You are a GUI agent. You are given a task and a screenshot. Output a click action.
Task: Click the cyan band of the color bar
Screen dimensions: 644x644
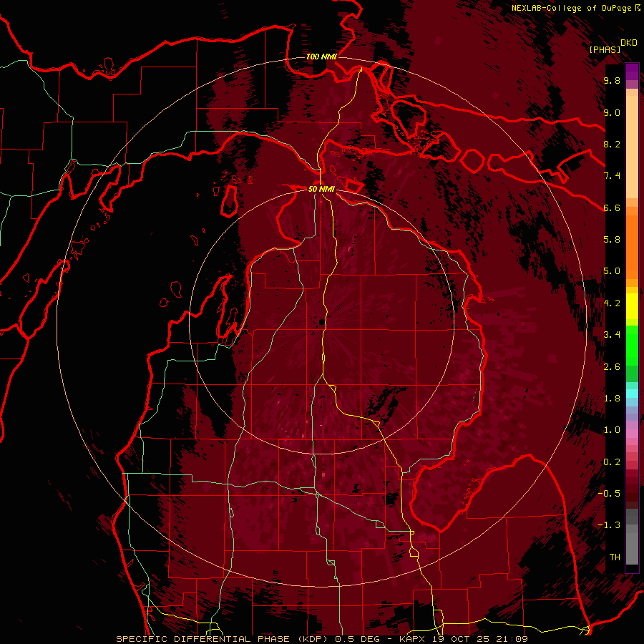[632, 394]
